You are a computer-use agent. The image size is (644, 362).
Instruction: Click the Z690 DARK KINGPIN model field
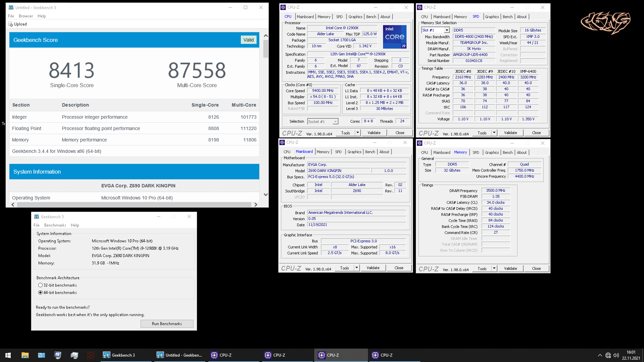pyautogui.click(x=339, y=171)
